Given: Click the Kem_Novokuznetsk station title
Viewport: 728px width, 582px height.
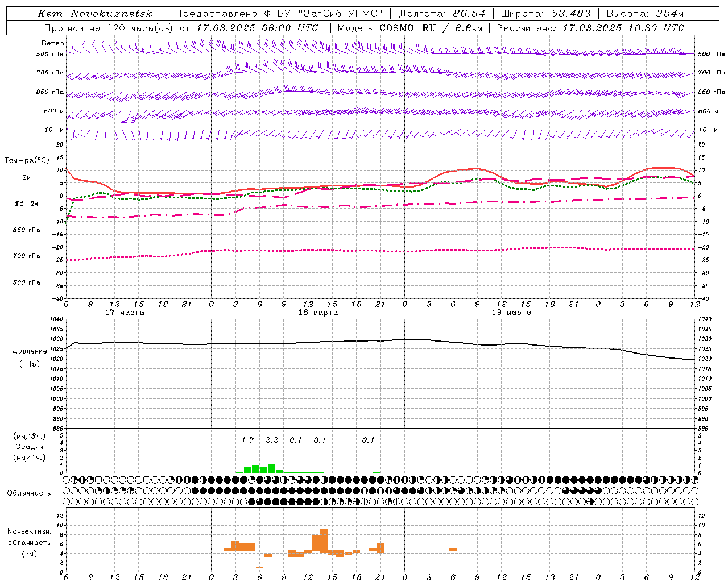Looking at the screenshot, I should 95,14.
